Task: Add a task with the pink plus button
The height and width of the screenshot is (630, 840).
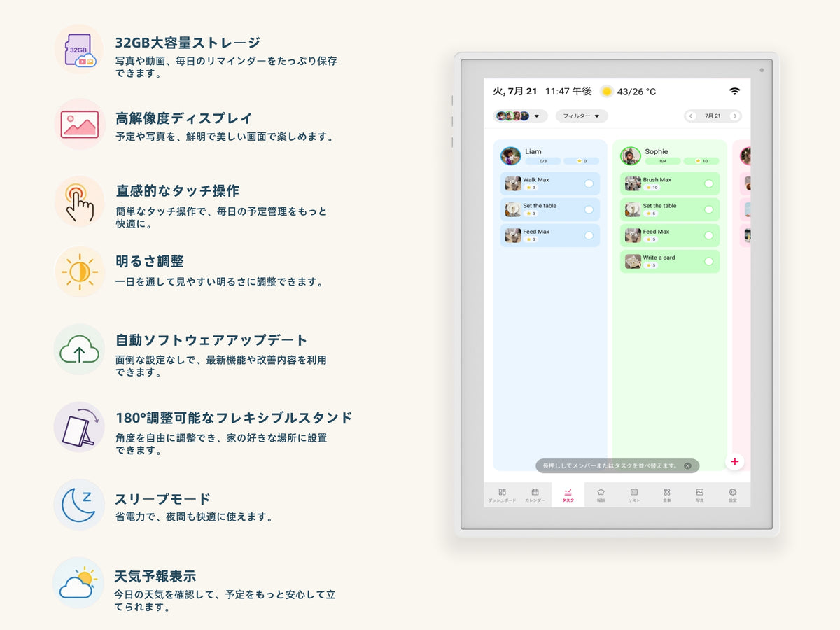Action: pyautogui.click(x=734, y=462)
